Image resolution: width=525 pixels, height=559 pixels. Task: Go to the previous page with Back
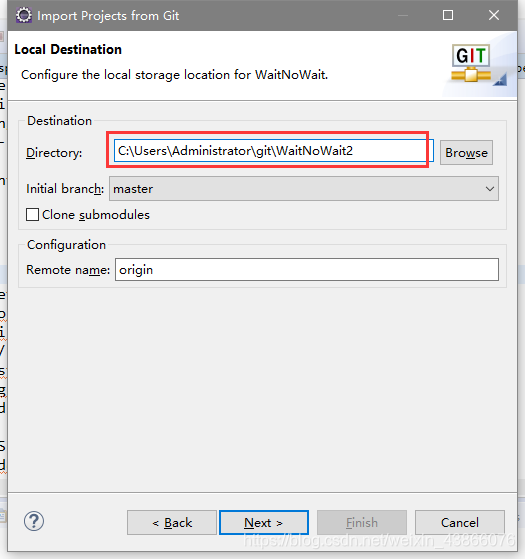(x=172, y=523)
